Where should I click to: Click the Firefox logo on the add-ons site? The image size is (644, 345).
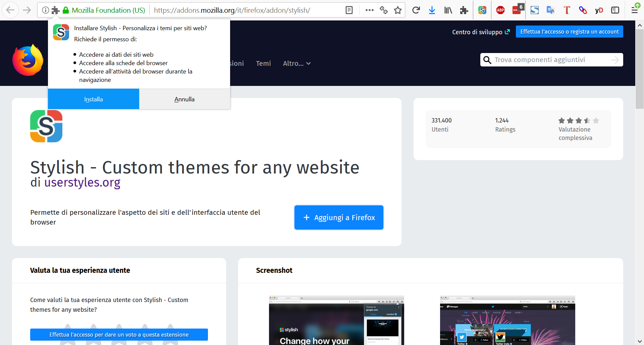[28, 60]
